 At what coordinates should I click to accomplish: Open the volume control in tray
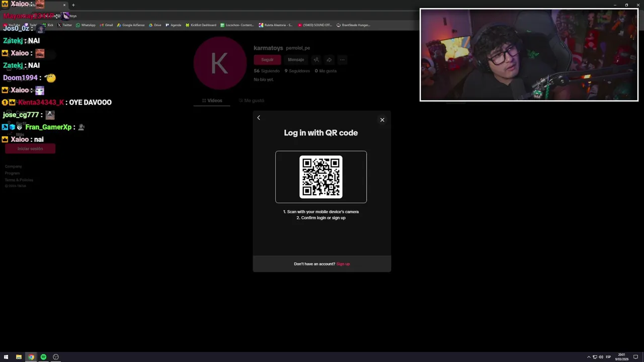pos(601,357)
